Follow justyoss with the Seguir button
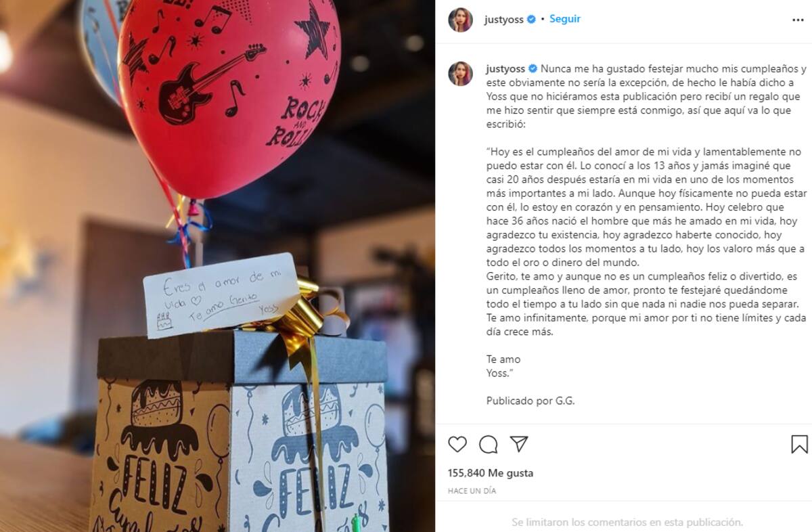 click(564, 19)
